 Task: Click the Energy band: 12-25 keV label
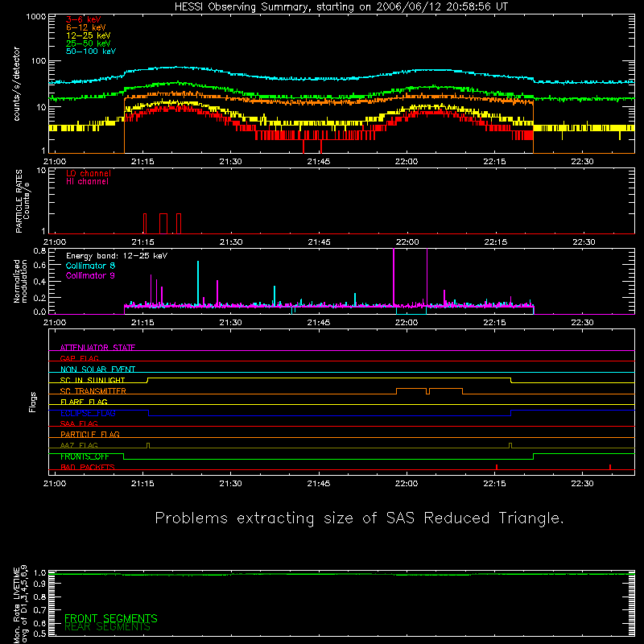[117, 256]
